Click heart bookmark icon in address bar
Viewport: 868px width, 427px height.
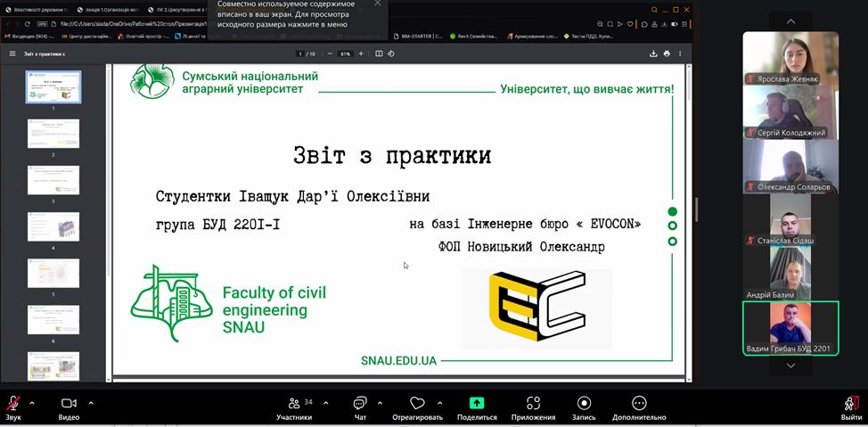(x=630, y=24)
